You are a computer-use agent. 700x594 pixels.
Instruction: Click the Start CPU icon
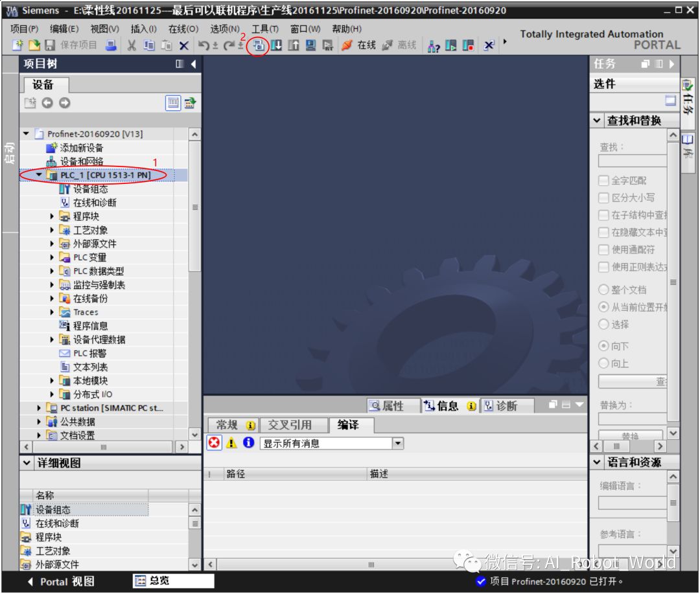451,45
